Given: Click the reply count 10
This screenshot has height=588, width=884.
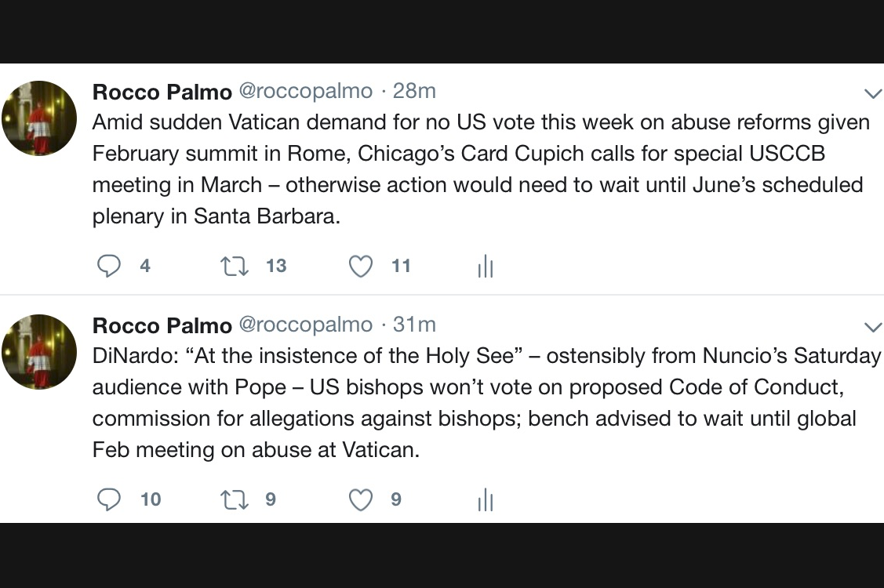Looking at the screenshot, I should [x=151, y=499].
